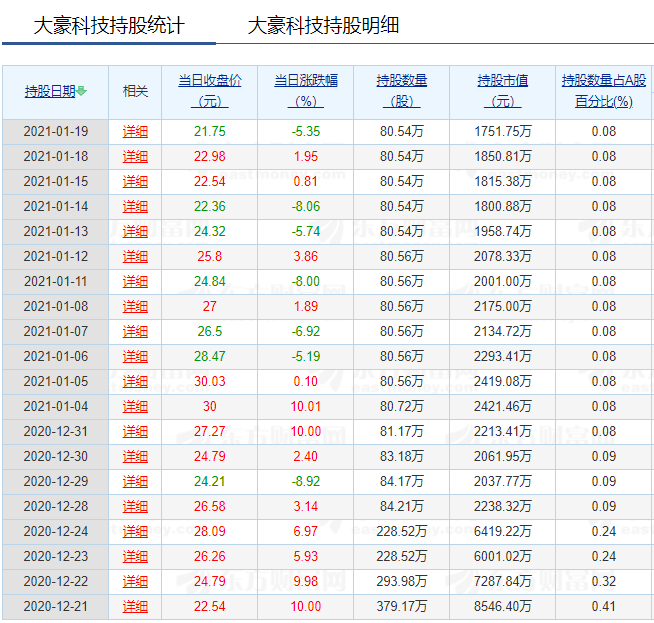Click closing price 21.75
Screen dimensions: 654x623
point(210,132)
